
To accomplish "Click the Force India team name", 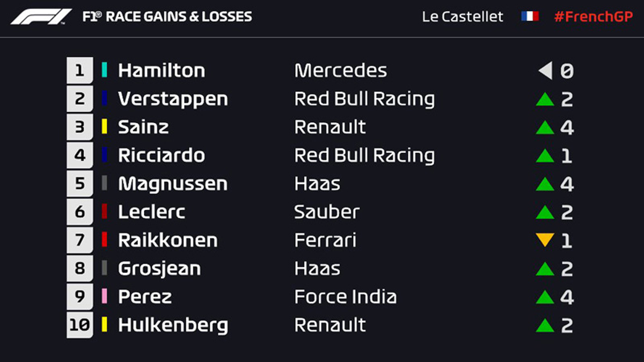I will [346, 297].
